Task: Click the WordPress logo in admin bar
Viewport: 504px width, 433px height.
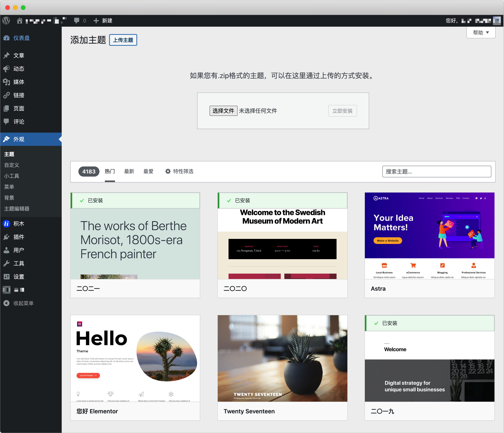Action: tap(6, 21)
